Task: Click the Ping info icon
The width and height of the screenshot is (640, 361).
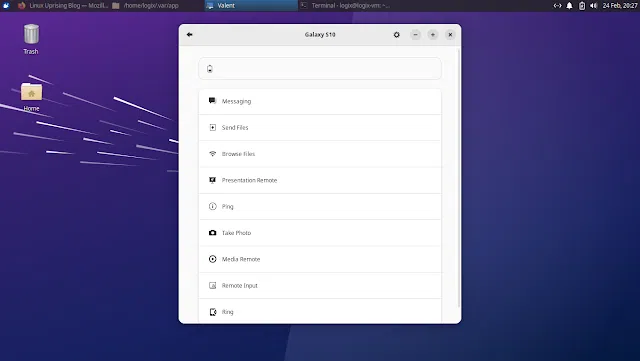Action: pos(212,206)
